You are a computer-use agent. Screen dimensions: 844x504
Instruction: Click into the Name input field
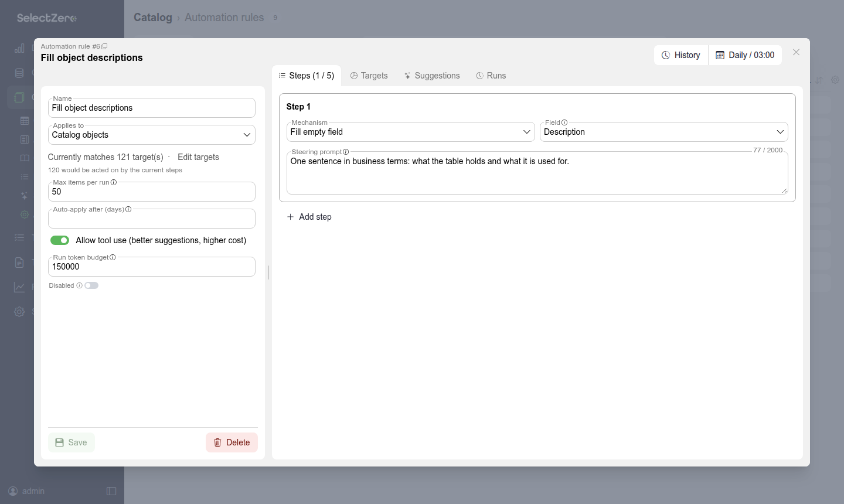click(152, 108)
